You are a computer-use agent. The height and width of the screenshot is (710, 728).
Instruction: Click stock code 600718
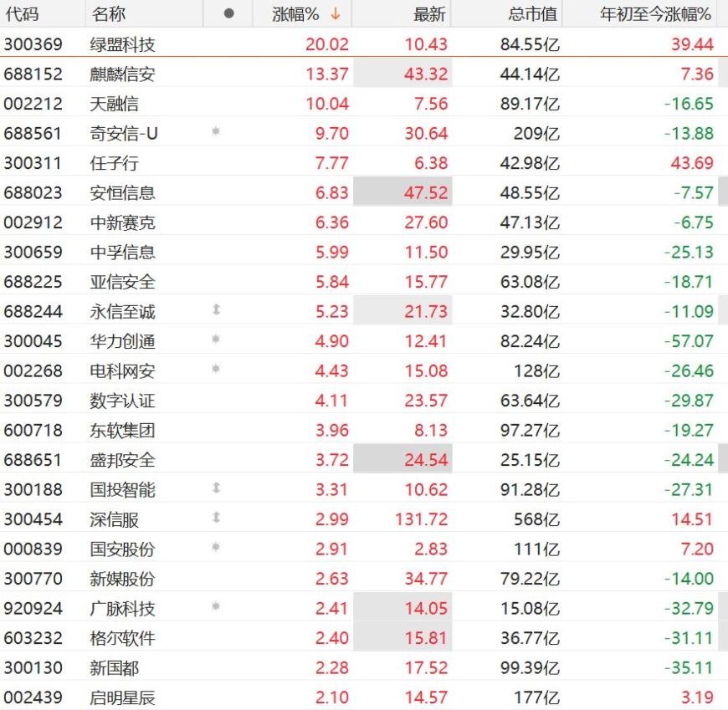33,431
